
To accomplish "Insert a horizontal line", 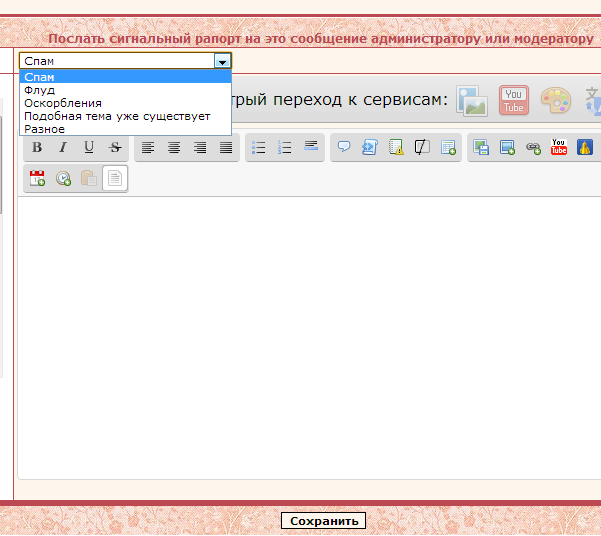I will coord(311,147).
